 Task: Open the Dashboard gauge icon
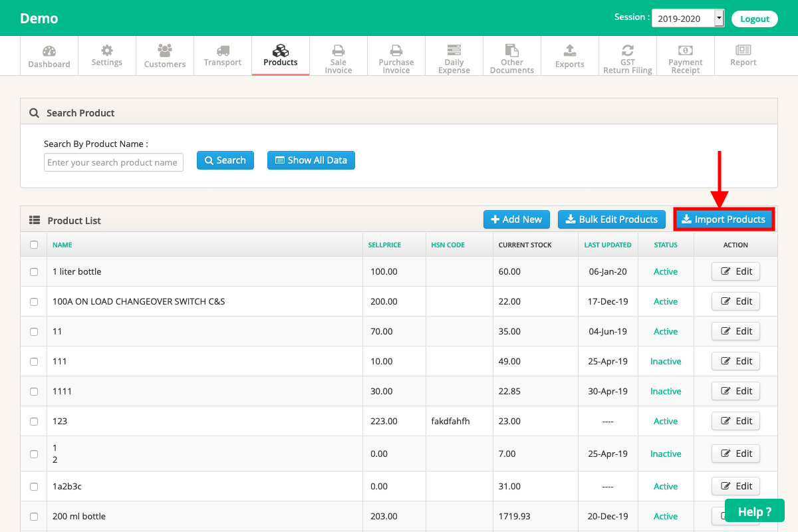coord(49,51)
